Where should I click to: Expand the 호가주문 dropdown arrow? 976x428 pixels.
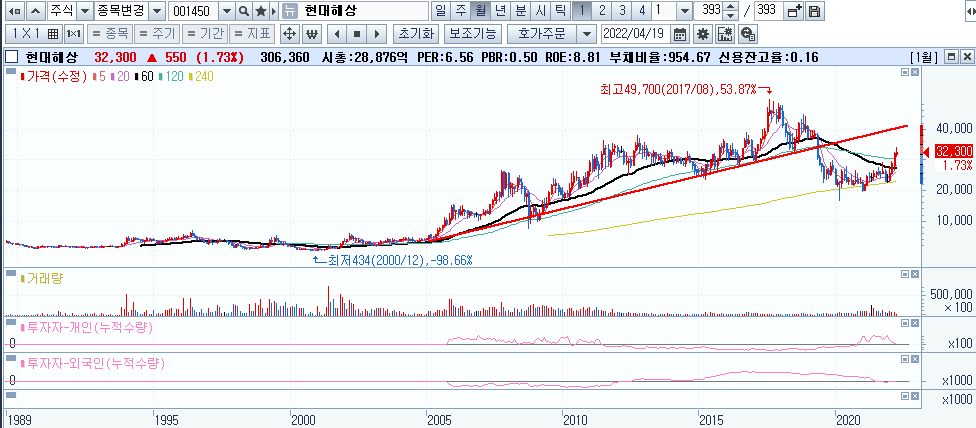coord(585,34)
